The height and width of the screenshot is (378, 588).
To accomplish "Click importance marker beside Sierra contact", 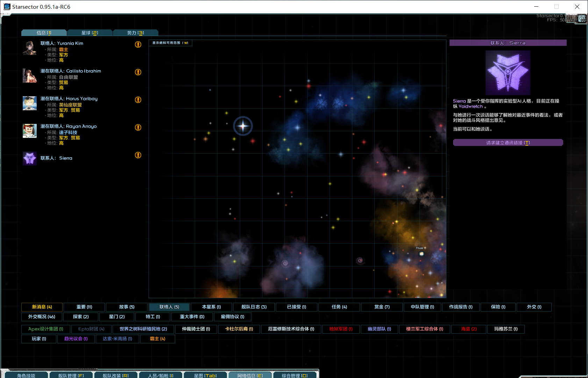I will tap(138, 155).
